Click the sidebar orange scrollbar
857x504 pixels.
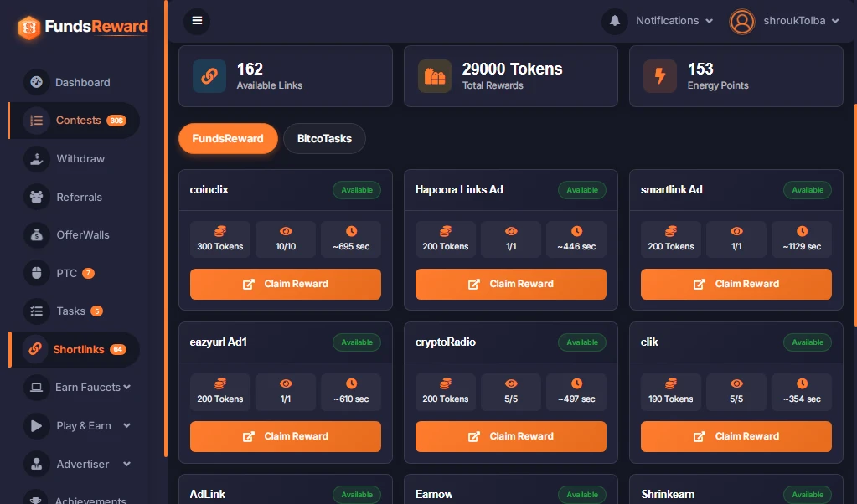pyautogui.click(x=166, y=229)
